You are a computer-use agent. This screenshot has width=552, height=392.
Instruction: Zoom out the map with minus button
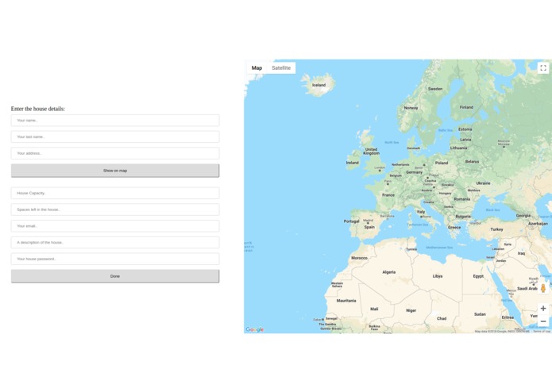[543, 321]
